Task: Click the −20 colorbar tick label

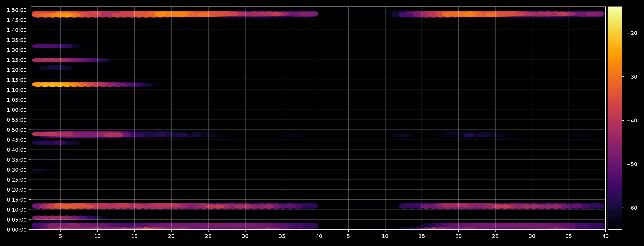Action: pos(632,33)
